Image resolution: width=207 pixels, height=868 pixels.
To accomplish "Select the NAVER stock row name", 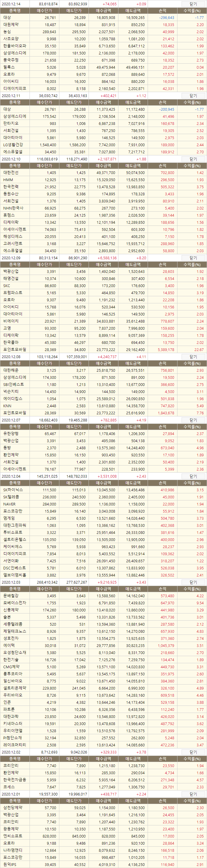I will point(9,504).
